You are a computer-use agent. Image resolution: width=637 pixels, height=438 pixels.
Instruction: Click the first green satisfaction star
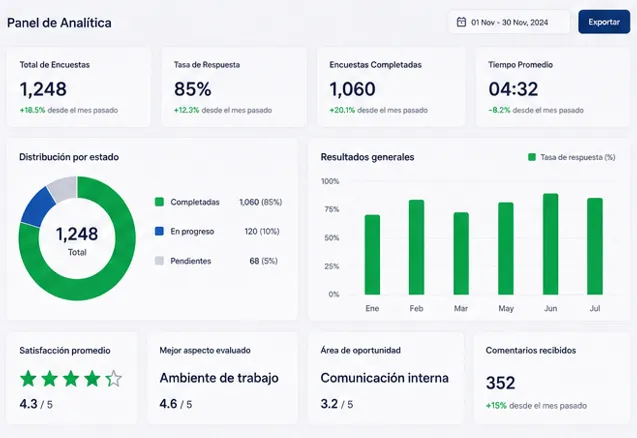pos(28,379)
